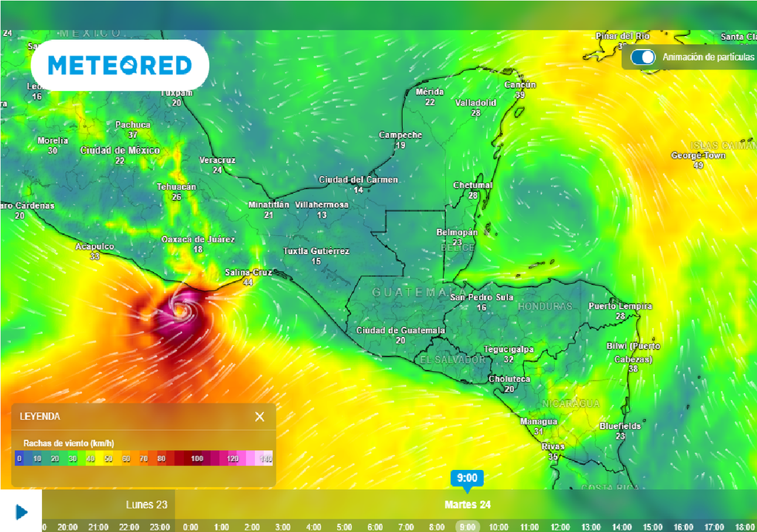The width and height of the screenshot is (757, 532).
Task: Click the Bluefields city label
Action: point(620,426)
